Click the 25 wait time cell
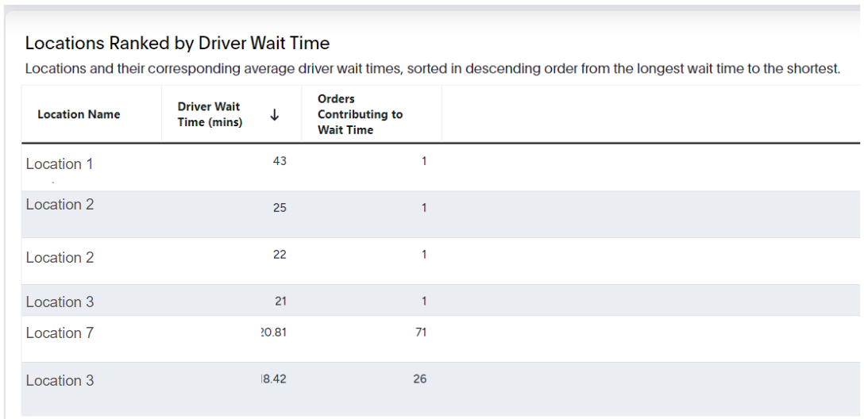Screen dimensions: 868x419 pos(280,208)
